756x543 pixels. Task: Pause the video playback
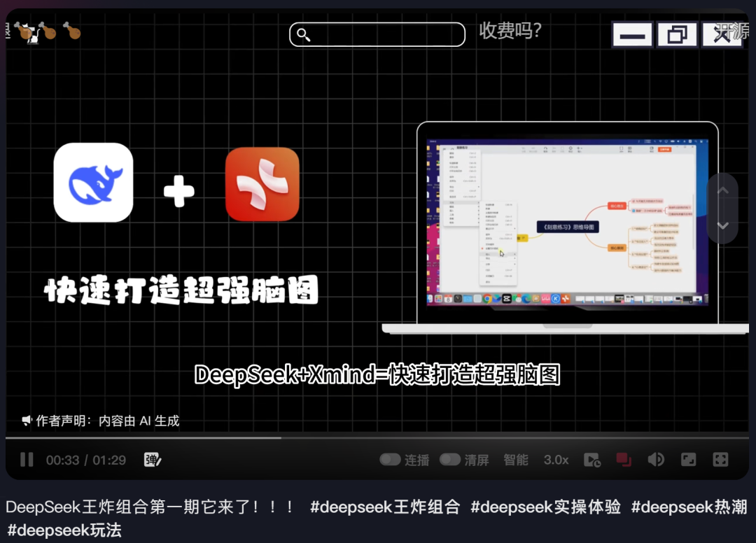tap(27, 460)
